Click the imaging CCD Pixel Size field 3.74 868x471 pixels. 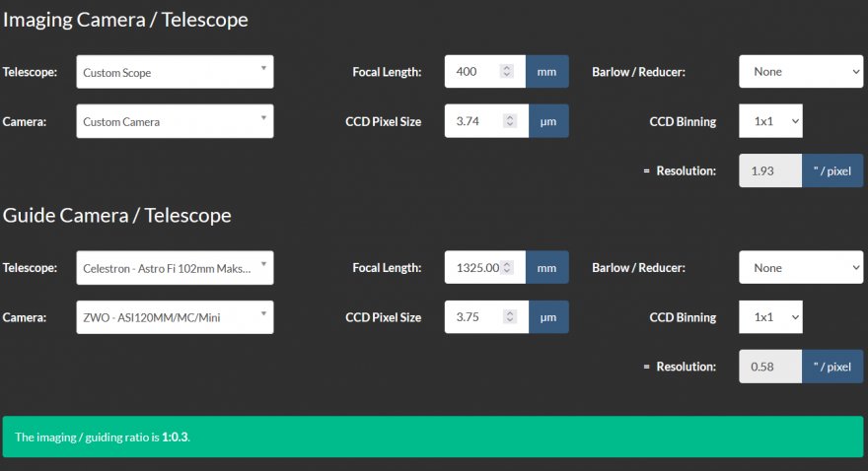pos(473,122)
